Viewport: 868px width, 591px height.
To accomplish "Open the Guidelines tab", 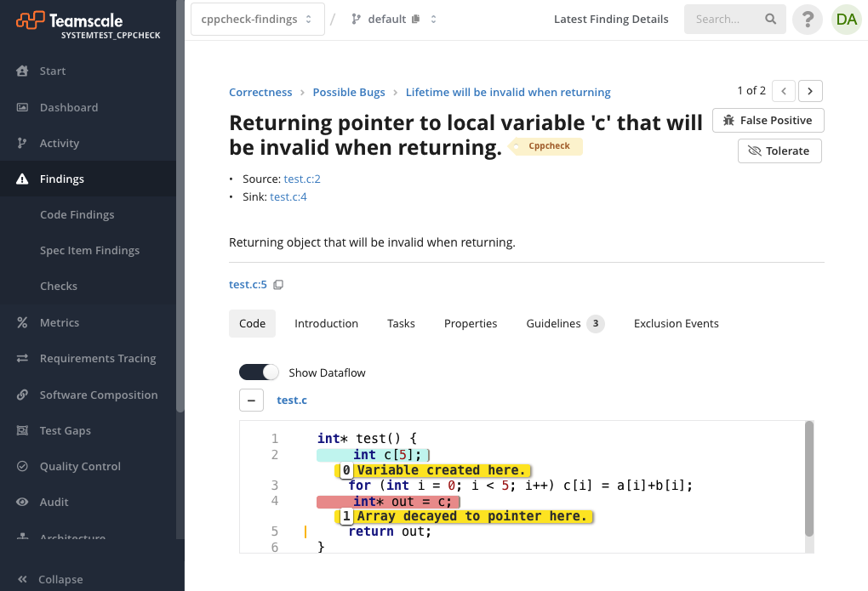I will tap(554, 323).
